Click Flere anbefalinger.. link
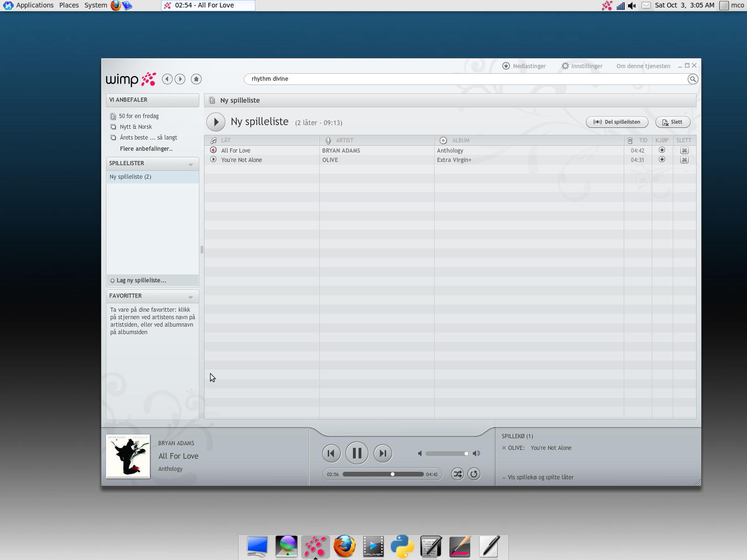Screen dimensions: 747x560 point(146,149)
